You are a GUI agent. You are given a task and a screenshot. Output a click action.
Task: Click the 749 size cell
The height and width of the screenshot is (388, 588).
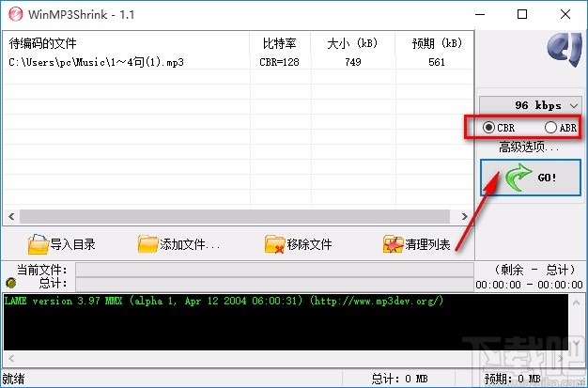(x=353, y=62)
